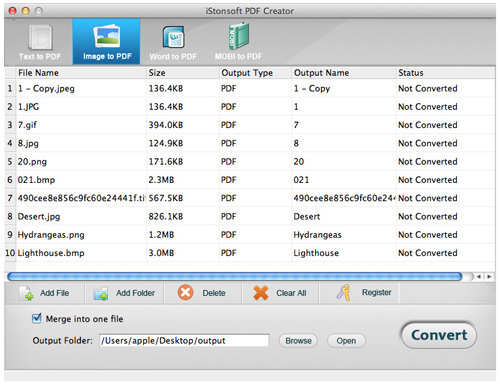500x386 pixels.
Task: Click the horizontal scrollbar blue thumb
Action: pyautogui.click(x=235, y=276)
